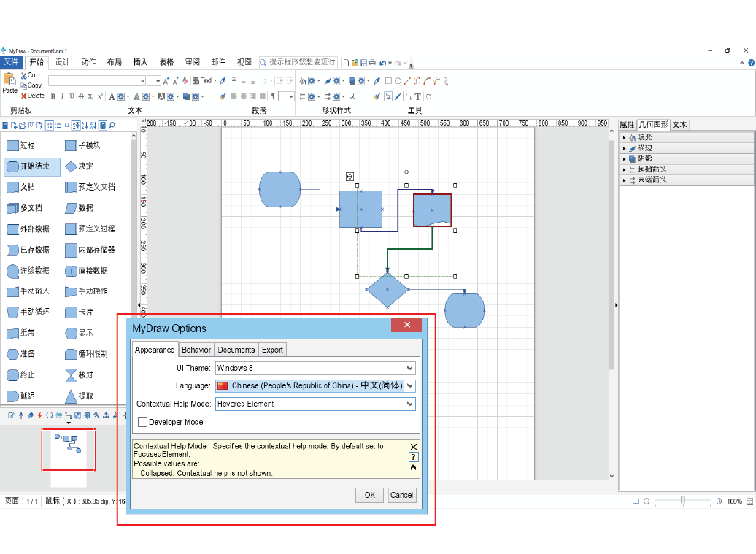This screenshot has width=756, height=554.
Task: Select the text tool T icon
Action: pos(417,96)
